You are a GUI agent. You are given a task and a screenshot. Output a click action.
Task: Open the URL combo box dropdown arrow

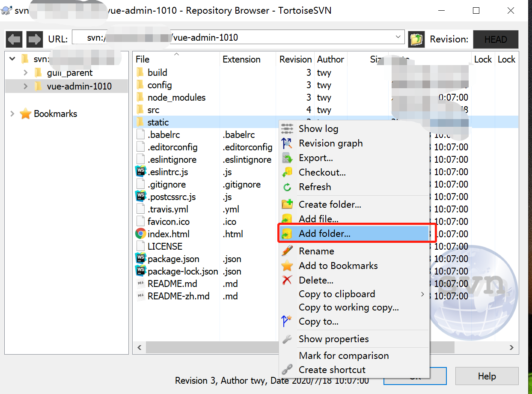coord(398,37)
